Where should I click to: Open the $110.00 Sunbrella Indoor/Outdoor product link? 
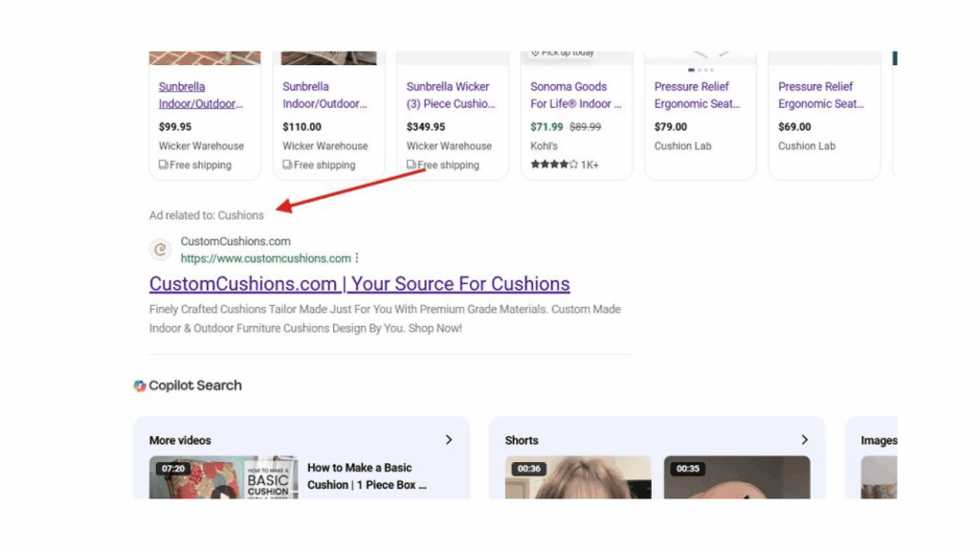pos(324,95)
